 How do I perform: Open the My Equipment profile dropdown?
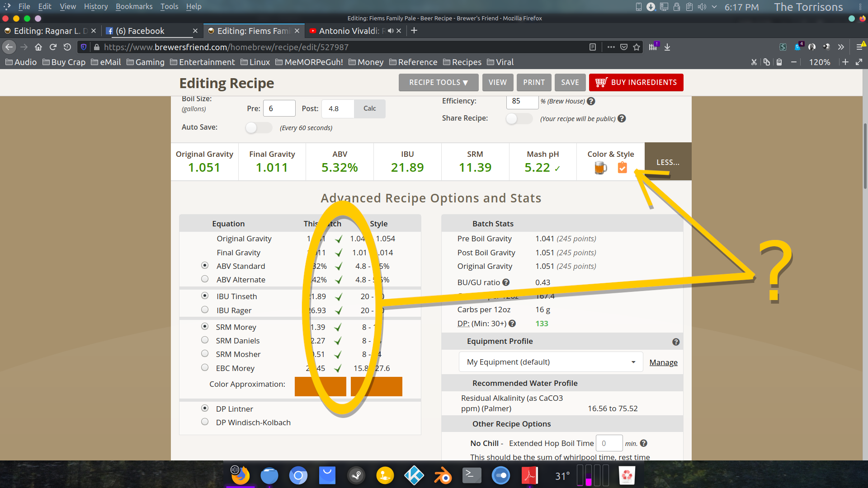[x=551, y=362]
